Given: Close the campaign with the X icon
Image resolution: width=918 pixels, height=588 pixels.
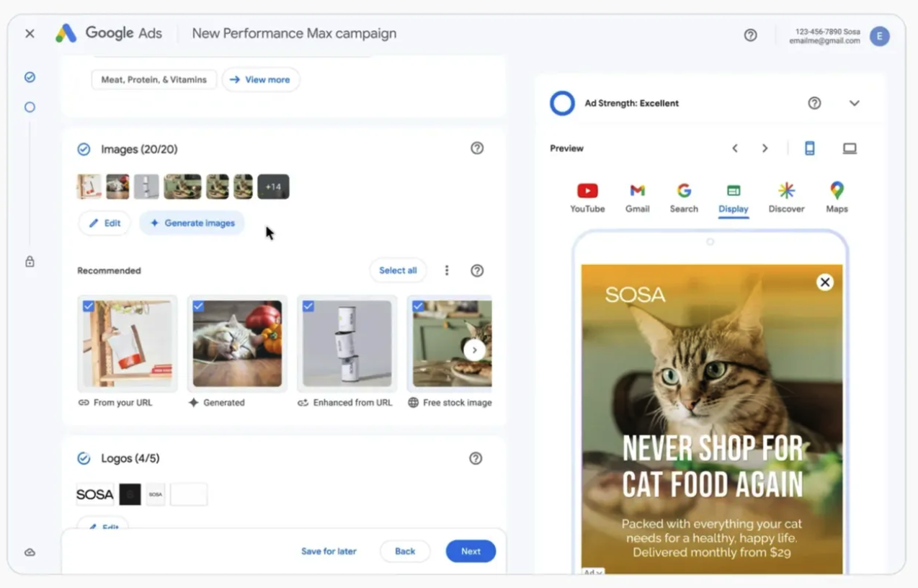Looking at the screenshot, I should click(30, 34).
